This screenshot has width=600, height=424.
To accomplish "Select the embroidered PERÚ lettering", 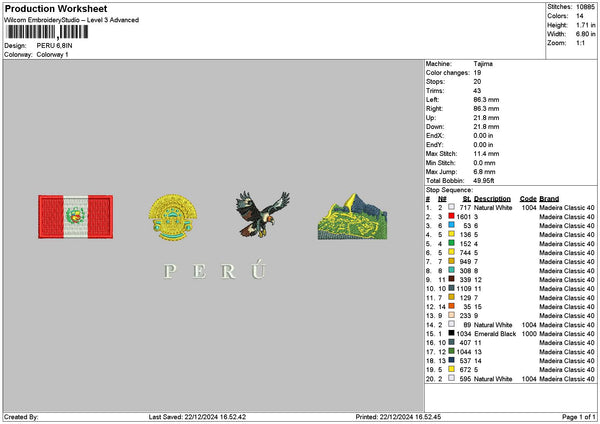I will click(x=215, y=269).
